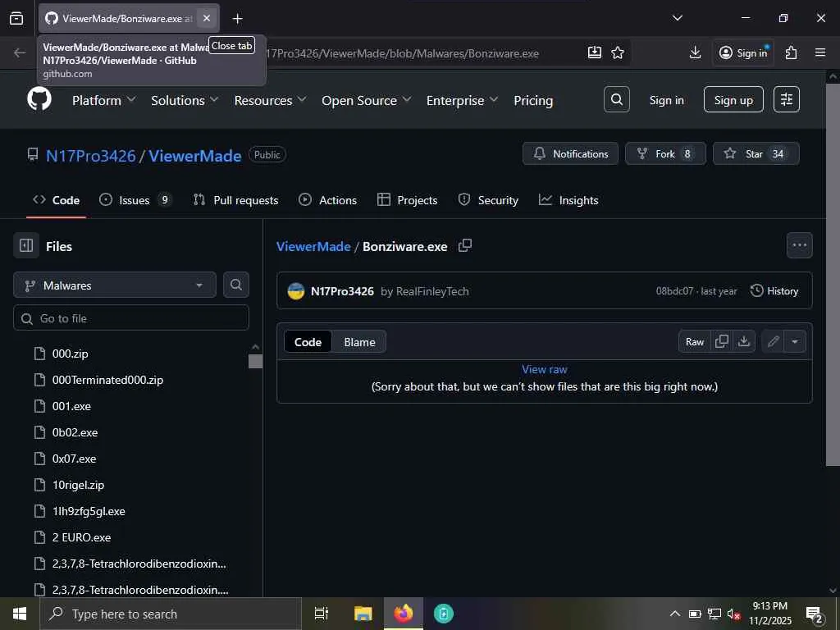Open Firefox application hamburger menu
The width and height of the screenshot is (840, 630).
point(820,52)
